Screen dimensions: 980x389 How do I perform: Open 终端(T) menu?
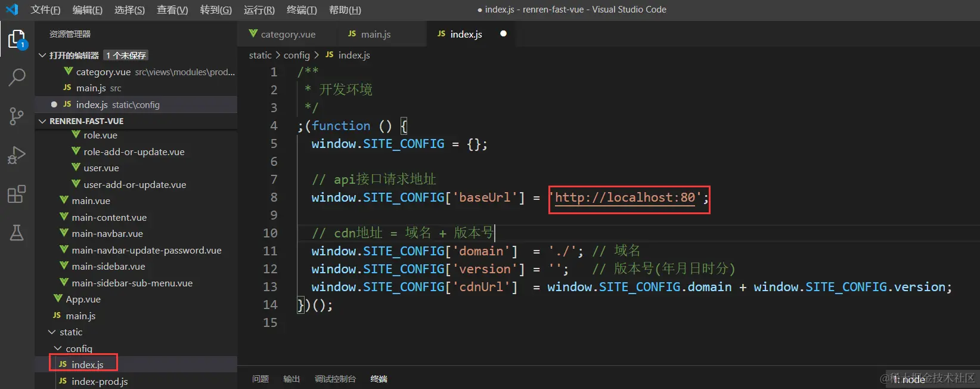pos(302,10)
